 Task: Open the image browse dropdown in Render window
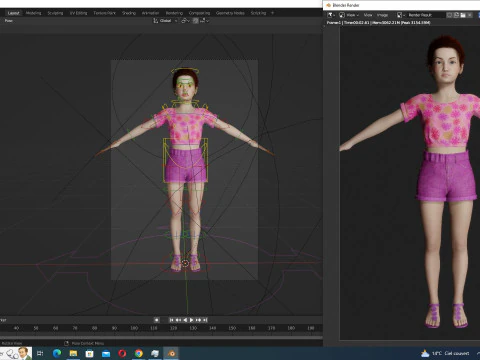point(401,15)
